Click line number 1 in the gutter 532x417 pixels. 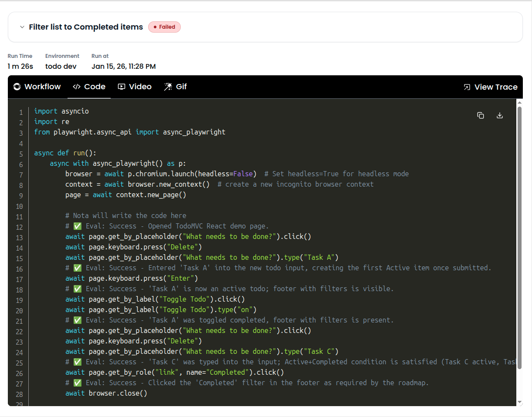point(21,112)
